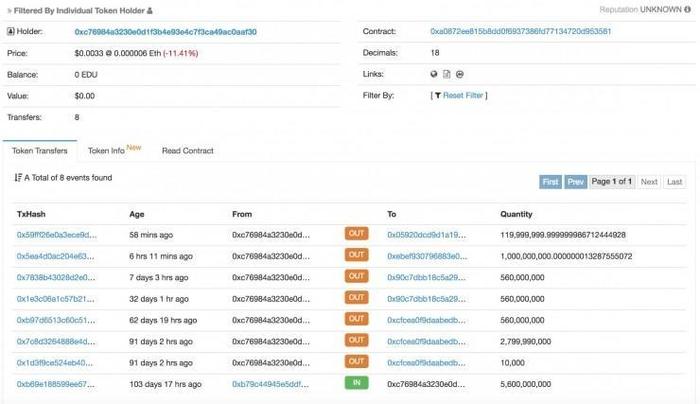The image size is (700, 404).
Task: Click the sort icon beside events total
Action: pos(18,178)
